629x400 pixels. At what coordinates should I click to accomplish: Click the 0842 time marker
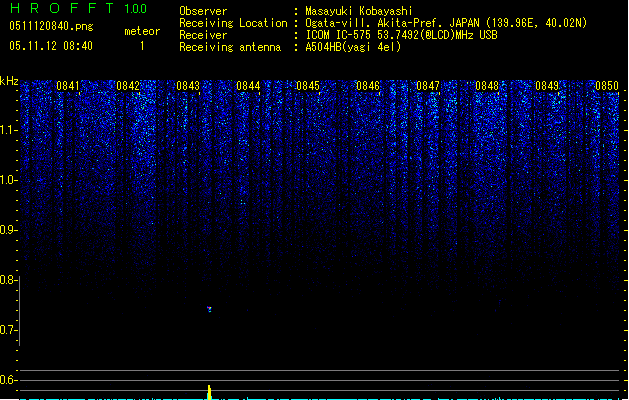tap(128, 86)
